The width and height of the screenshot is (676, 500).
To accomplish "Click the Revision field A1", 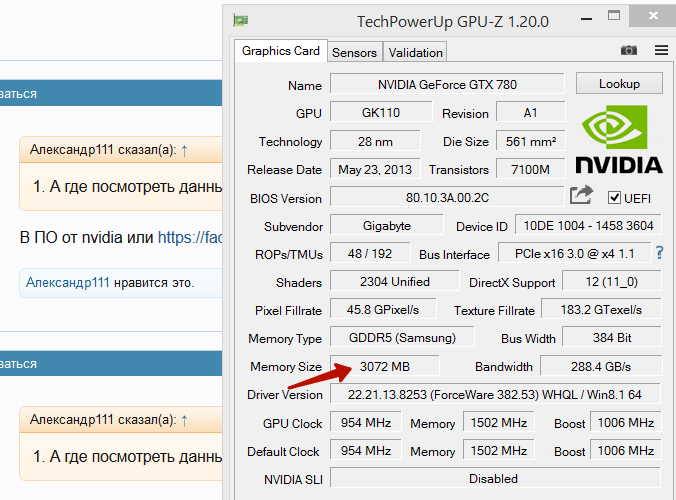I will coord(530,113).
